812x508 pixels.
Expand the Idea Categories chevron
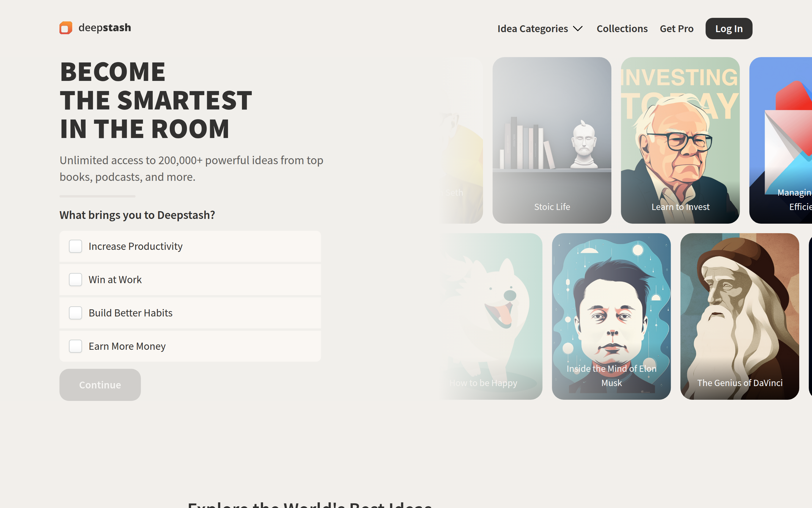(578, 29)
